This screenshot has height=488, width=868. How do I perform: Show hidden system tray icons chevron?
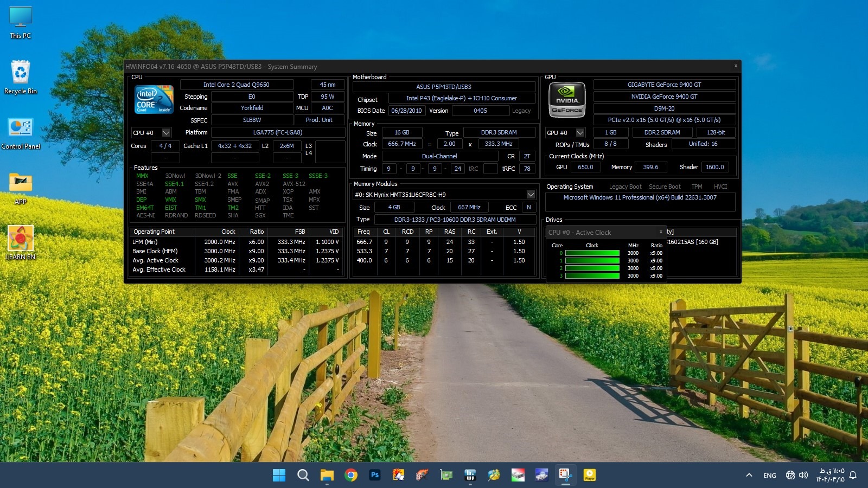coord(749,476)
